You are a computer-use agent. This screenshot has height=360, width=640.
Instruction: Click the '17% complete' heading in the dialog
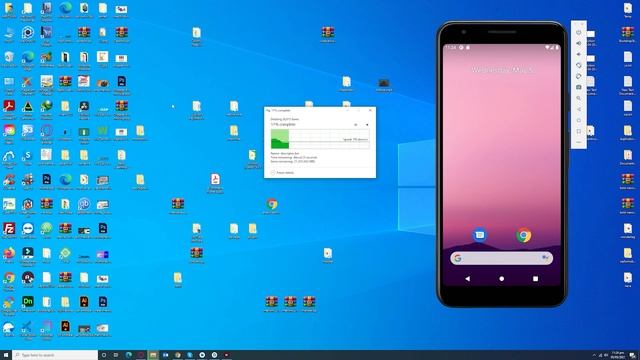pyautogui.click(x=283, y=124)
